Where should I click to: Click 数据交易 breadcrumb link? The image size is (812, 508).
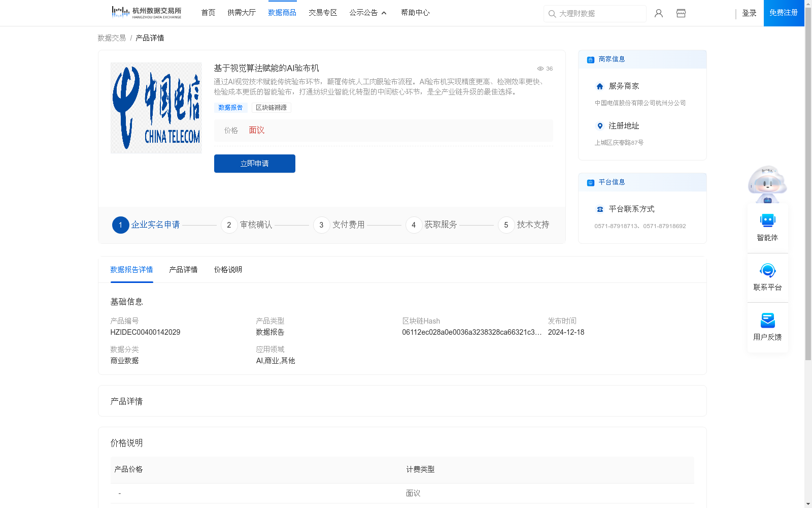pyautogui.click(x=112, y=38)
